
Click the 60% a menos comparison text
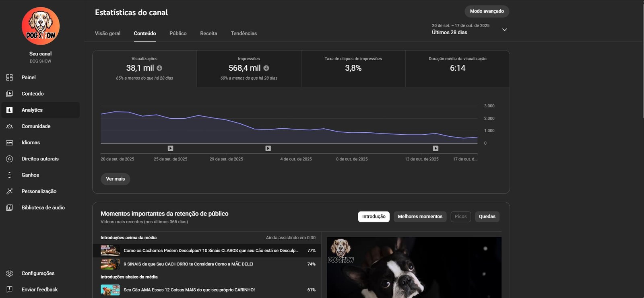coord(249,78)
